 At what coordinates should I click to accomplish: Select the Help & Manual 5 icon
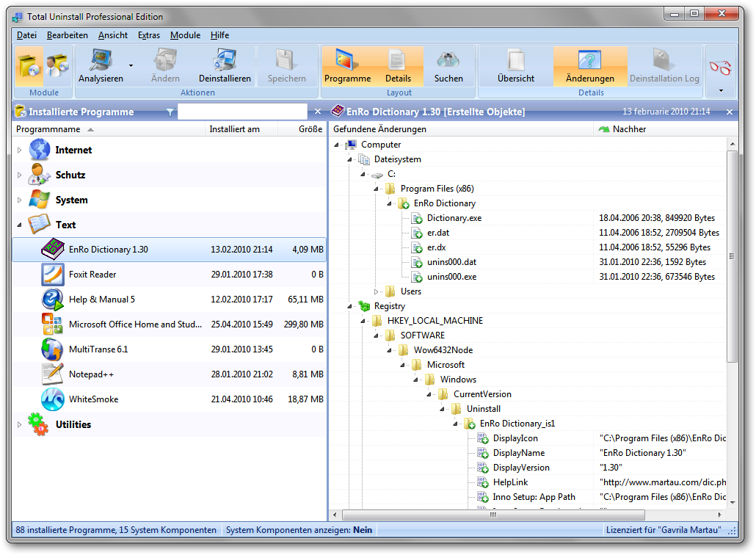(53, 300)
